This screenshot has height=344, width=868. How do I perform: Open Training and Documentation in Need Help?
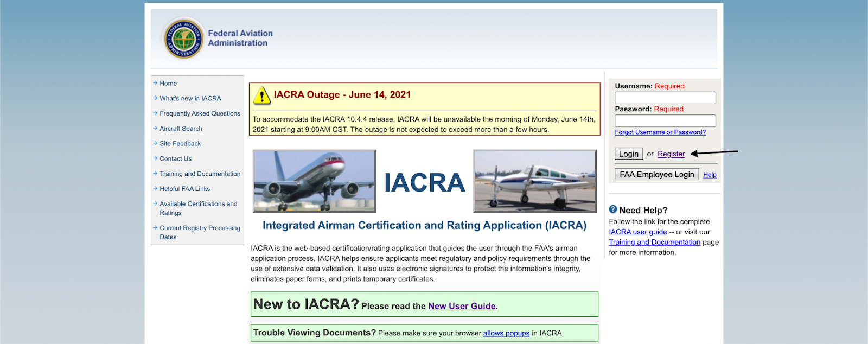[654, 242]
